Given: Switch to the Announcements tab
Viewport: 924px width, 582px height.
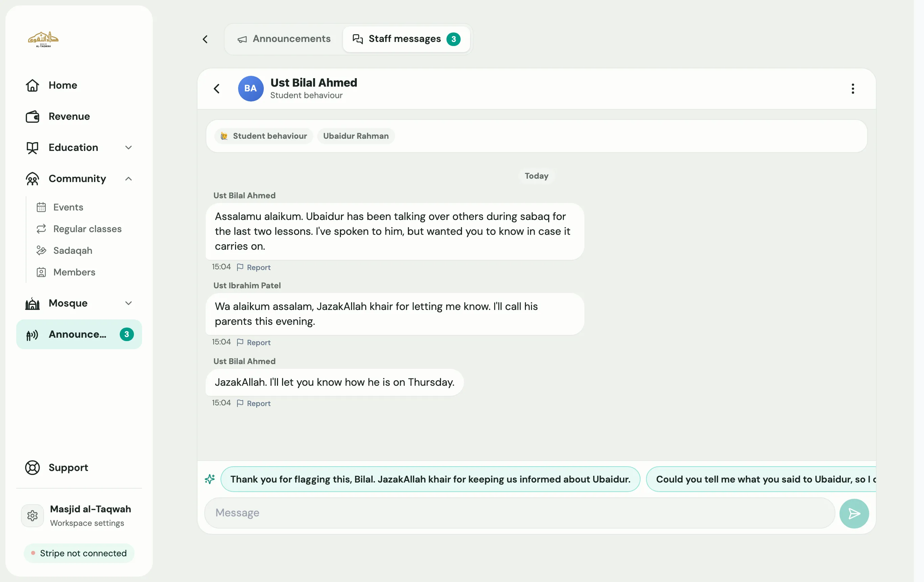Looking at the screenshot, I should (284, 39).
